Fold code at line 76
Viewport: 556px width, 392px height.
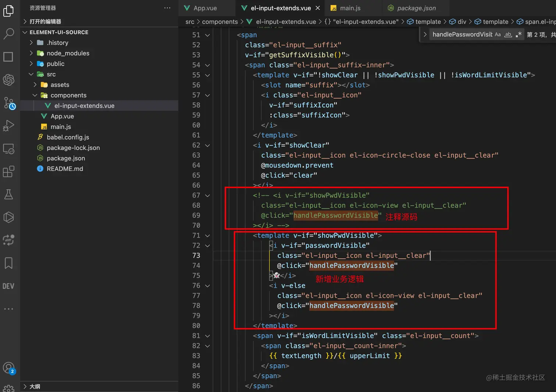(x=207, y=286)
